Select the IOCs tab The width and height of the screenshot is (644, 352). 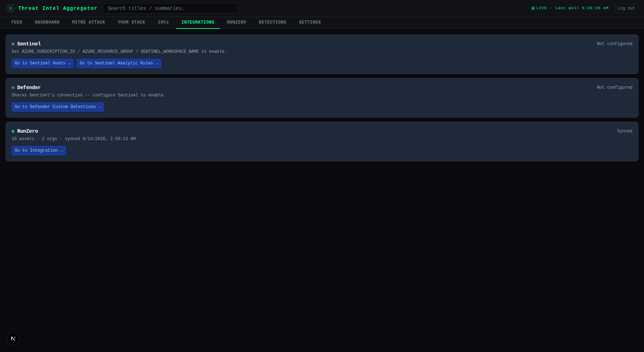point(163,22)
